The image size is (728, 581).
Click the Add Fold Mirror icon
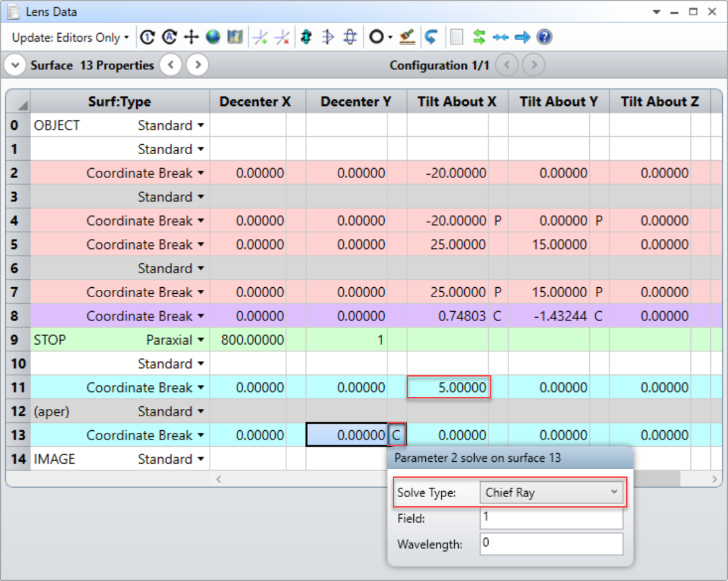click(x=261, y=37)
